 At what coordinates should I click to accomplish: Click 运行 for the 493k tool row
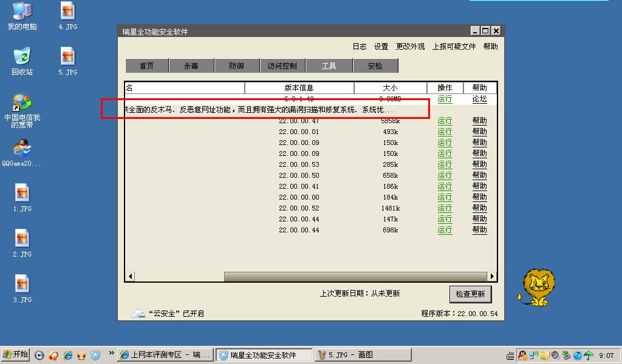click(x=445, y=132)
